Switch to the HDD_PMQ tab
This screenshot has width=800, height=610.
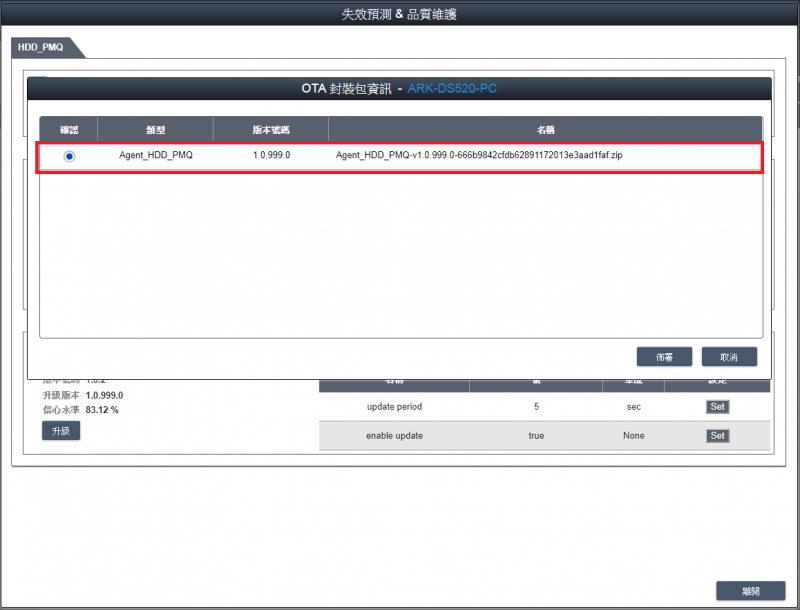(x=41, y=48)
